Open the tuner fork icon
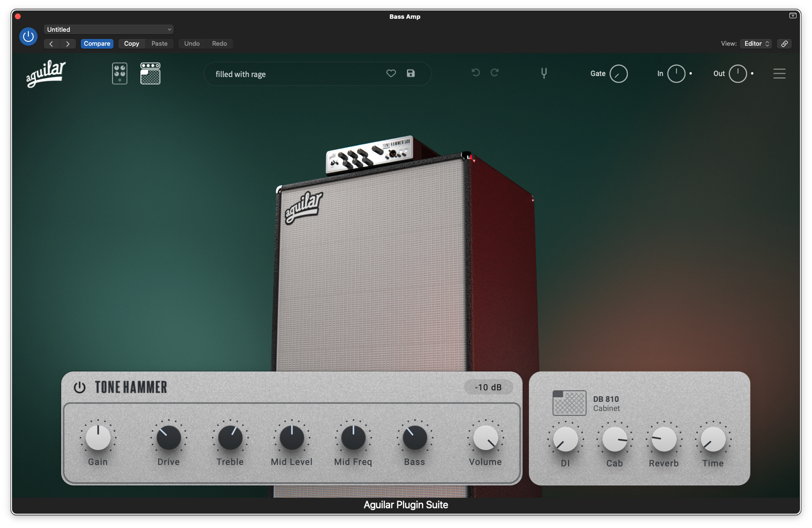The width and height of the screenshot is (812, 528). 544,73
